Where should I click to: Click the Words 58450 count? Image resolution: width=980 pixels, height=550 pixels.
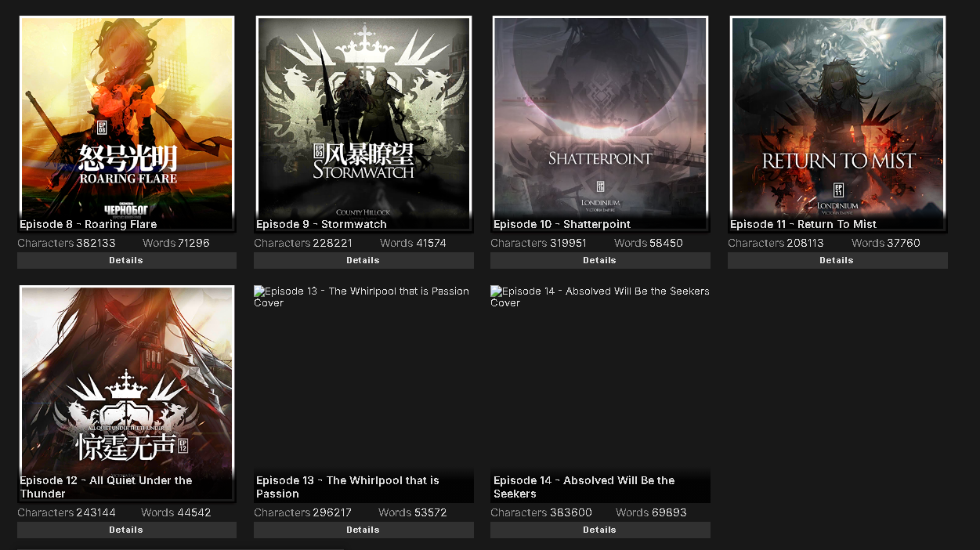tap(649, 243)
